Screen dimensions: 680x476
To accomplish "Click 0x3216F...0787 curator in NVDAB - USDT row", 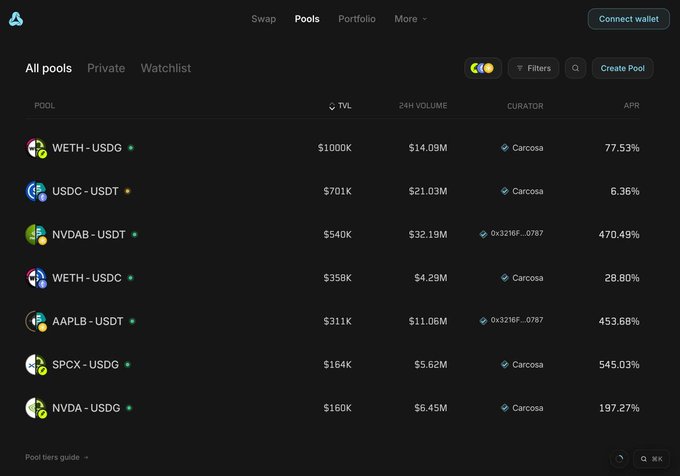I will click(x=517, y=233).
